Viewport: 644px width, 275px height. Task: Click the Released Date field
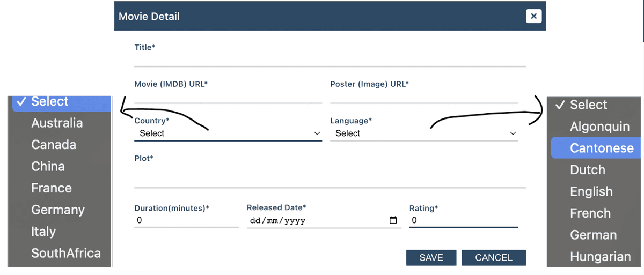point(317,220)
